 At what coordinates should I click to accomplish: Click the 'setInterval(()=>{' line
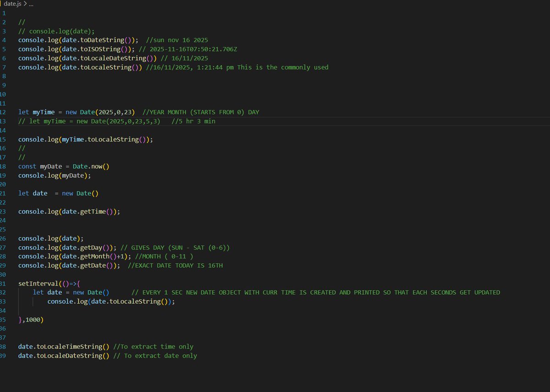pyautogui.click(x=49, y=284)
